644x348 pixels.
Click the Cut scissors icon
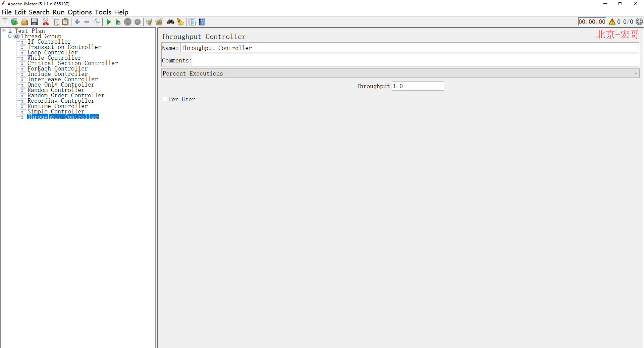[x=46, y=22]
